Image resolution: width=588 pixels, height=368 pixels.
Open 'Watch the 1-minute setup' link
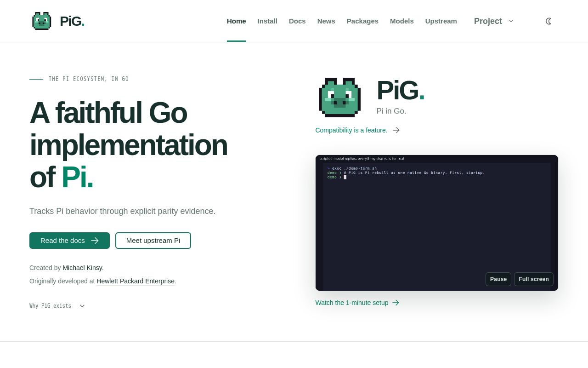click(357, 303)
